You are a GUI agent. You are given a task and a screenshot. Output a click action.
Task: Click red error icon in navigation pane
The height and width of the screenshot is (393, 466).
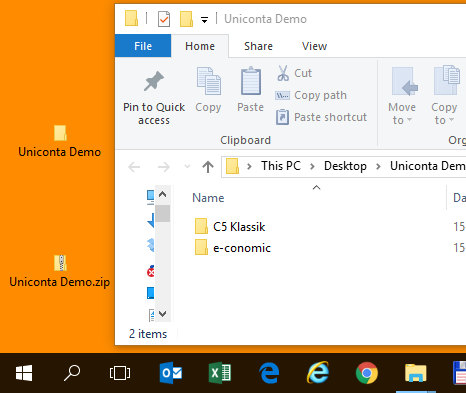click(151, 272)
